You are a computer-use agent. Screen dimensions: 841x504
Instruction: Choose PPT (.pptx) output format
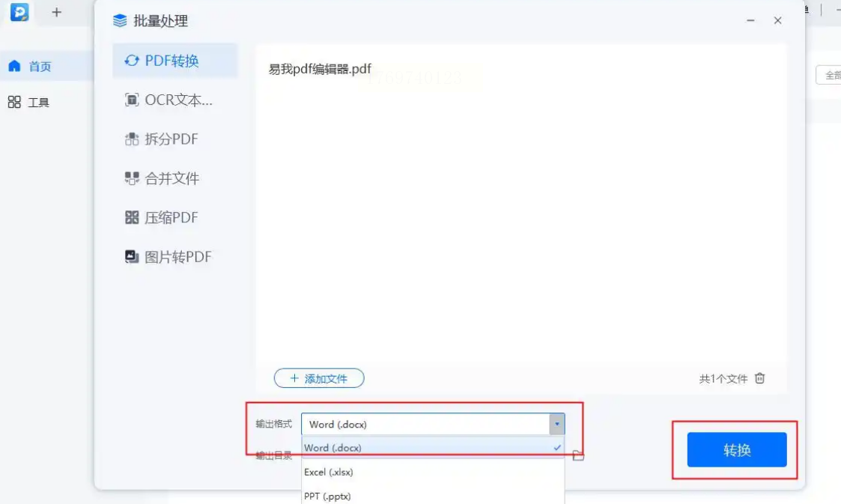coord(433,496)
